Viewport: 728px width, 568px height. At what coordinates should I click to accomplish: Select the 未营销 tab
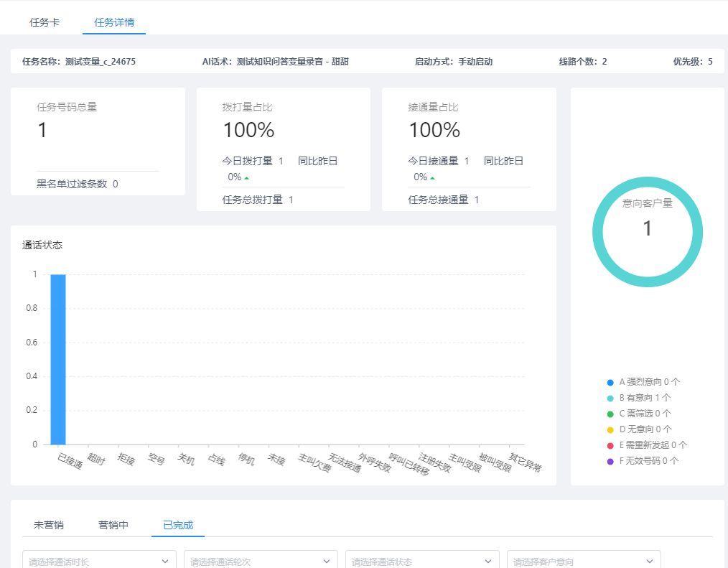click(x=49, y=525)
